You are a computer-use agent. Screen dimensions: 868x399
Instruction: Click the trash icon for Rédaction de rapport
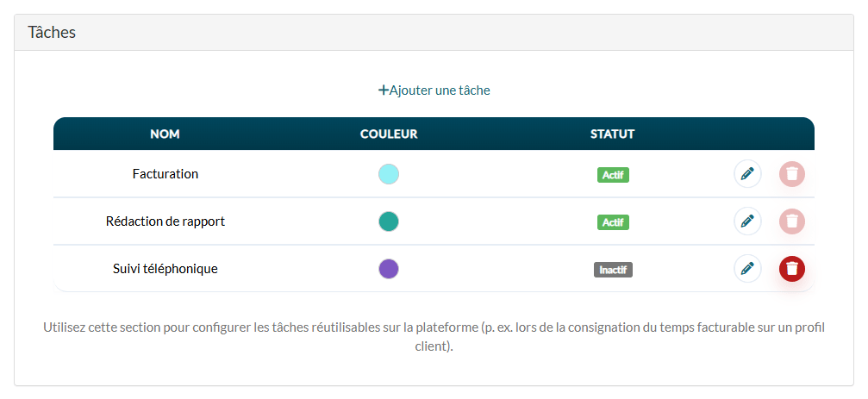pos(791,221)
